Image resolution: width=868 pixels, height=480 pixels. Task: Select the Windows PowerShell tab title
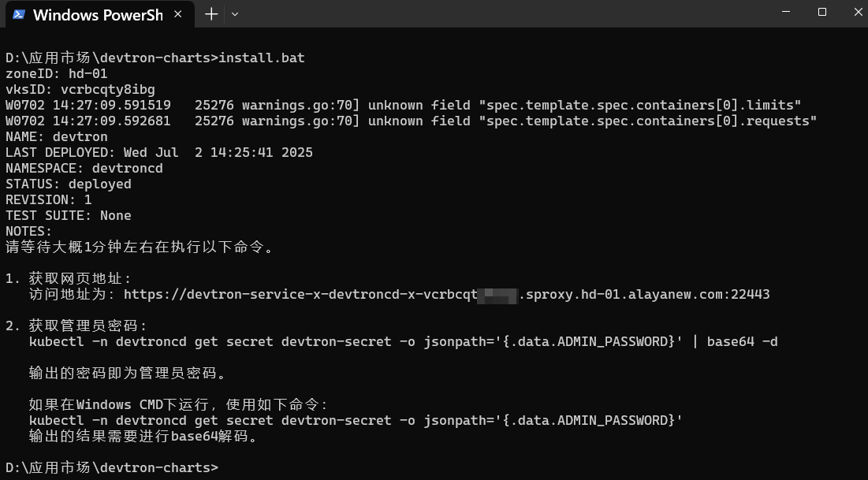(98, 14)
